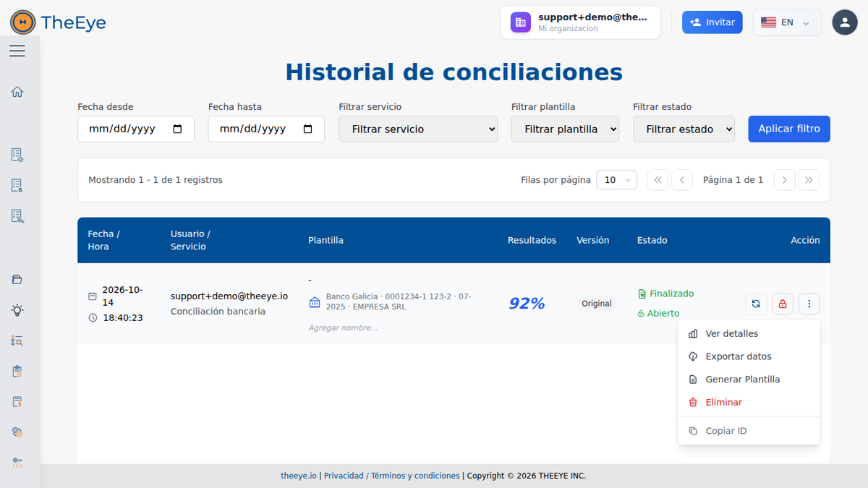Click the Original version badge
The image size is (868, 488).
597,304
